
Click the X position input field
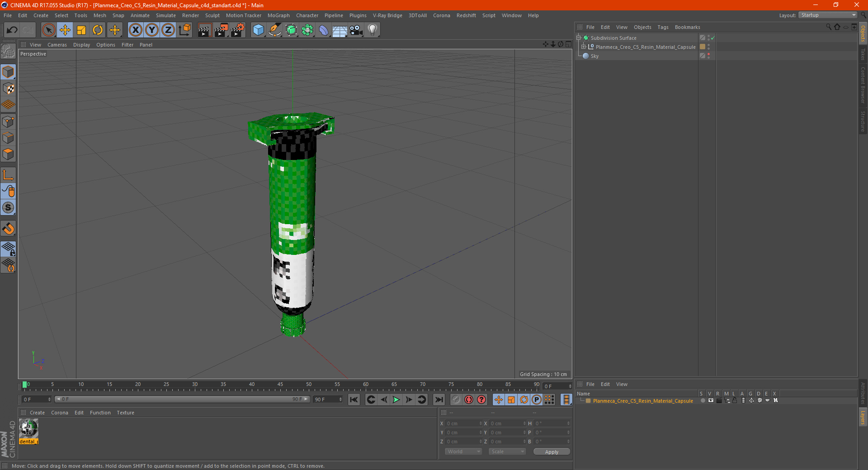pyautogui.click(x=464, y=423)
